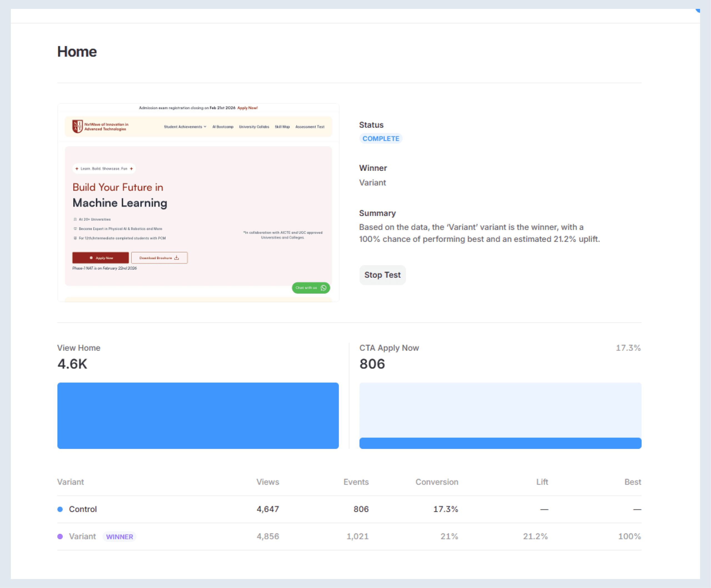Click the CTA Apply Now funnel bar
The image size is (711, 588).
[x=500, y=443]
